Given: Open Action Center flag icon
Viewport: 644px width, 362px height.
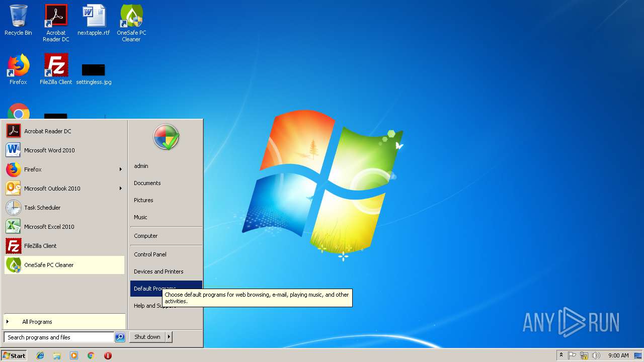Looking at the screenshot, I should point(572,355).
